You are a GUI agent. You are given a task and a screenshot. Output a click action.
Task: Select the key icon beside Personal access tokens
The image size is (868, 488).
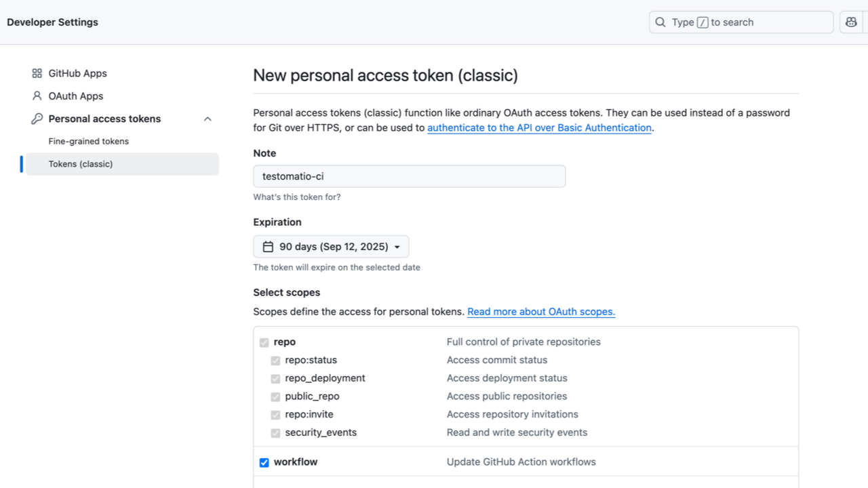37,119
